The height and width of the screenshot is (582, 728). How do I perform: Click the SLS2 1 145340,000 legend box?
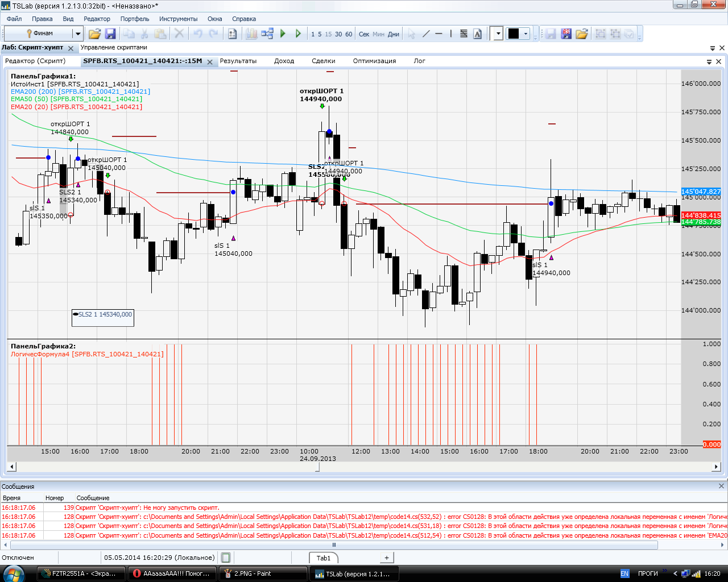tap(103, 318)
